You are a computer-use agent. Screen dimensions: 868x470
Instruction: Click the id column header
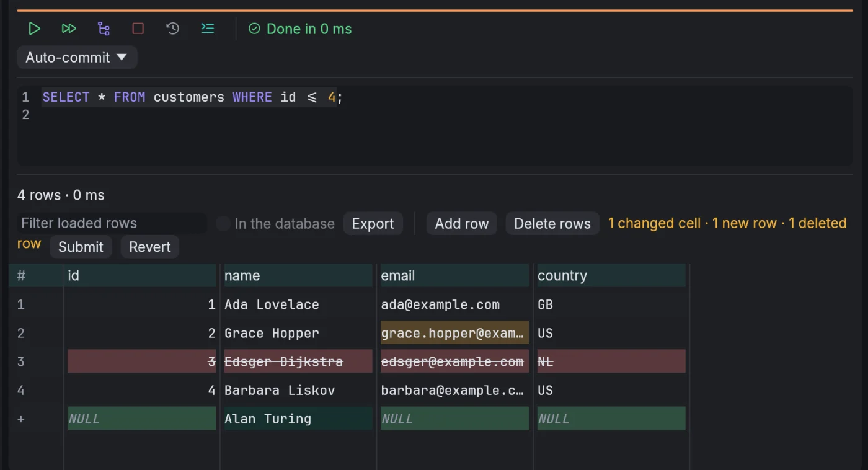coord(141,275)
